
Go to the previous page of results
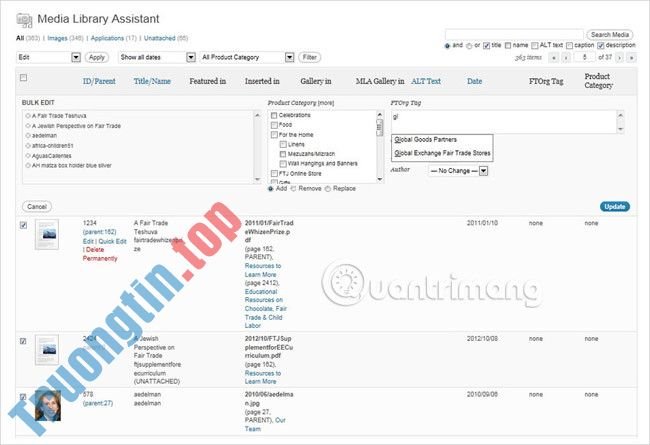(566, 58)
